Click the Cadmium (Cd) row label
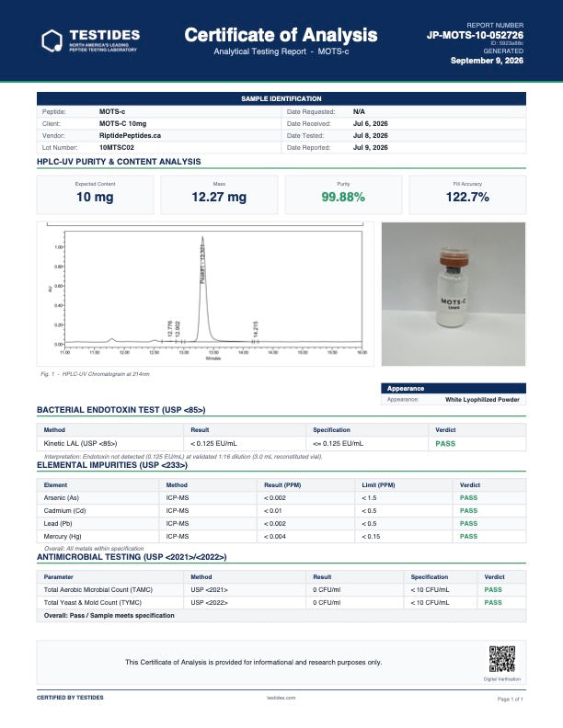563x728 pixels. point(64,511)
